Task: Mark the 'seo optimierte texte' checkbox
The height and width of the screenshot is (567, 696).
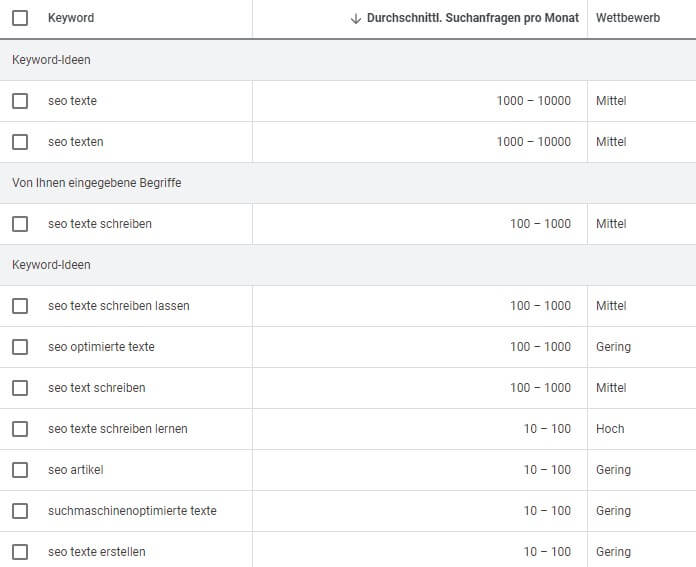Action: (20, 347)
